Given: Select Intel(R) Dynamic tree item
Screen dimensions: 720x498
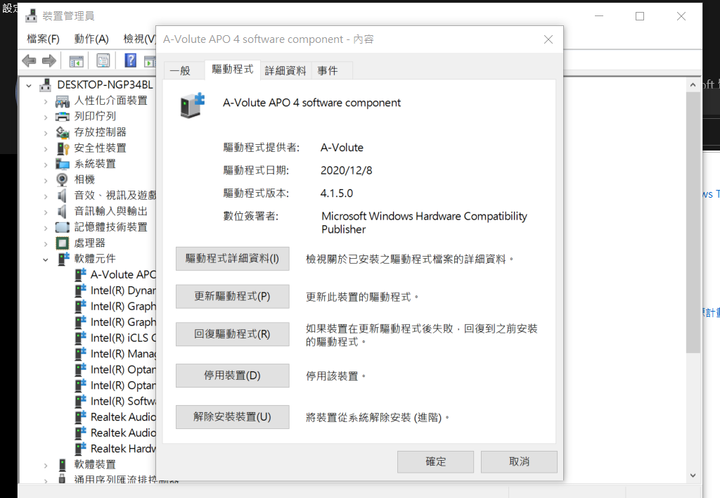Looking at the screenshot, I should click(x=123, y=291).
